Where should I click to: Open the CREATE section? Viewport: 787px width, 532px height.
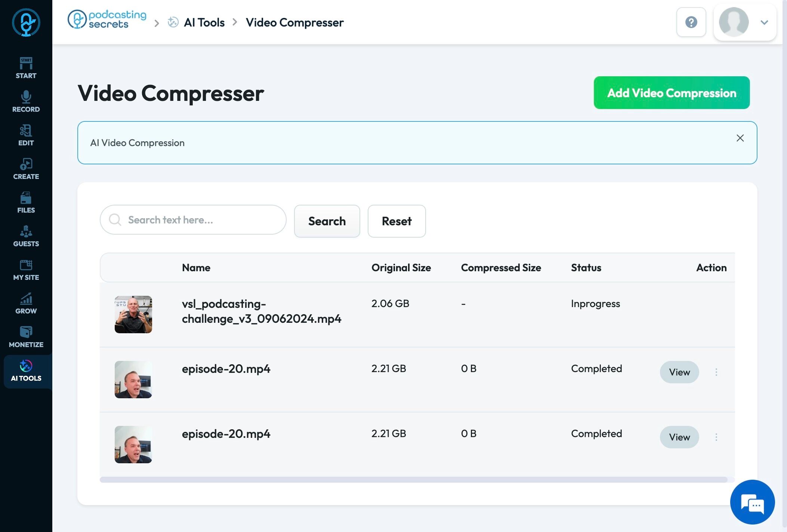point(26,168)
